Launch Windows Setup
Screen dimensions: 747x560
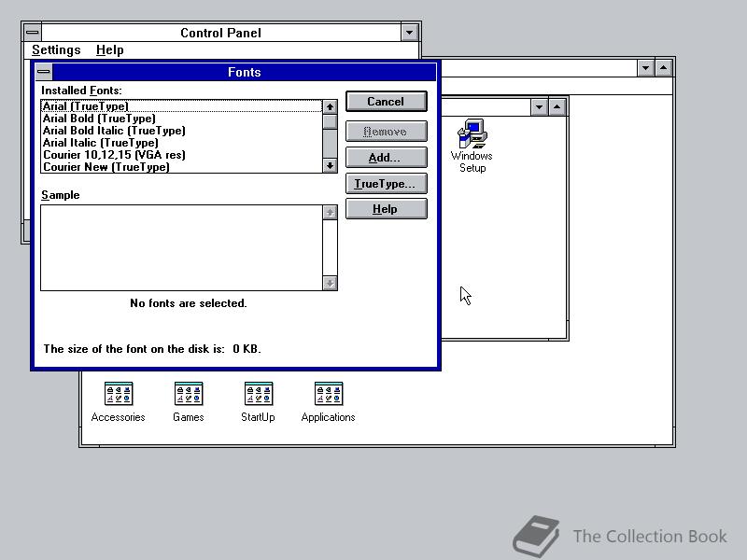[472, 133]
